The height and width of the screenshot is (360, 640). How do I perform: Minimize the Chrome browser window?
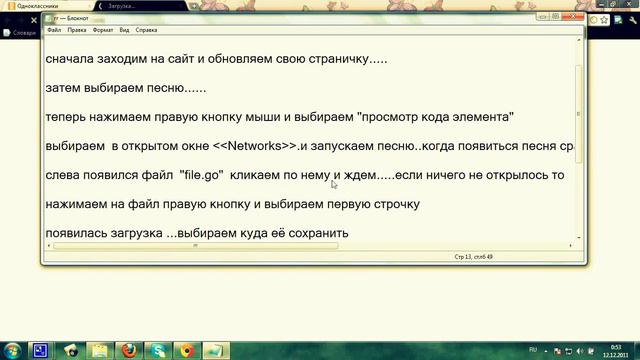point(601,4)
